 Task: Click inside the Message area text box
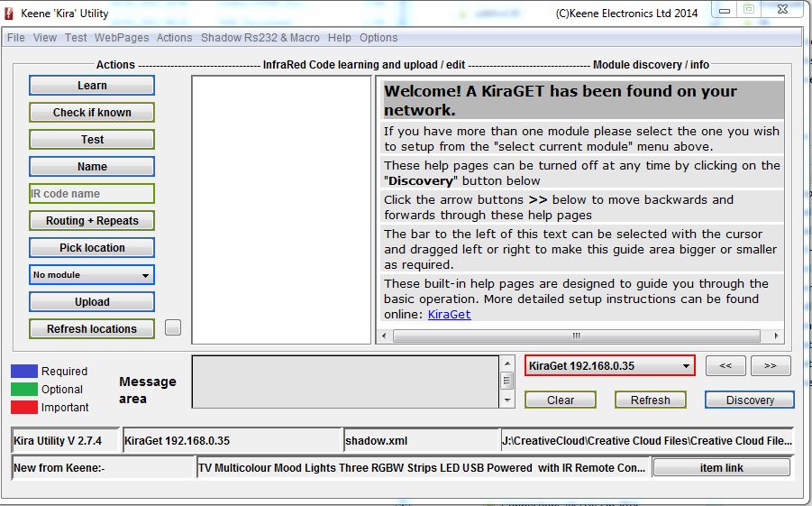(x=345, y=382)
